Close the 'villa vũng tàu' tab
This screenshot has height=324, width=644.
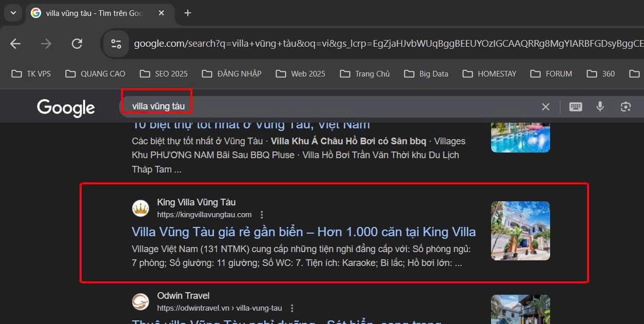click(x=161, y=13)
